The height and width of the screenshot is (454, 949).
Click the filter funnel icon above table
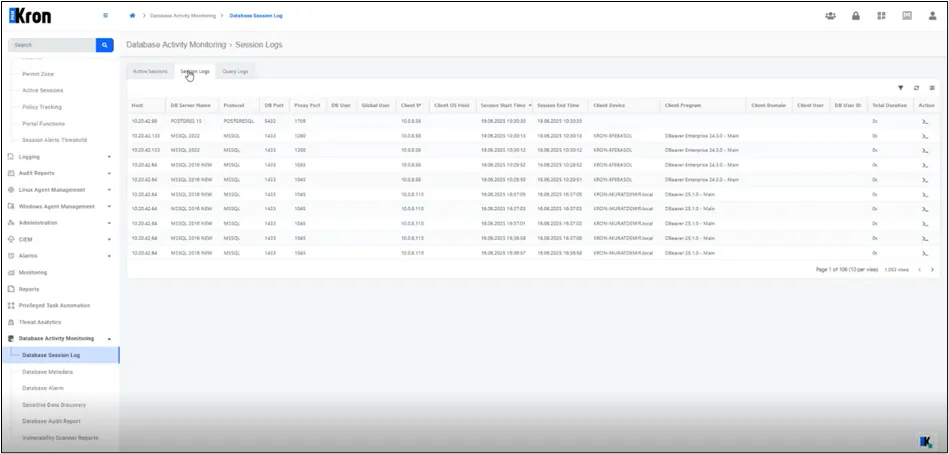click(900, 88)
